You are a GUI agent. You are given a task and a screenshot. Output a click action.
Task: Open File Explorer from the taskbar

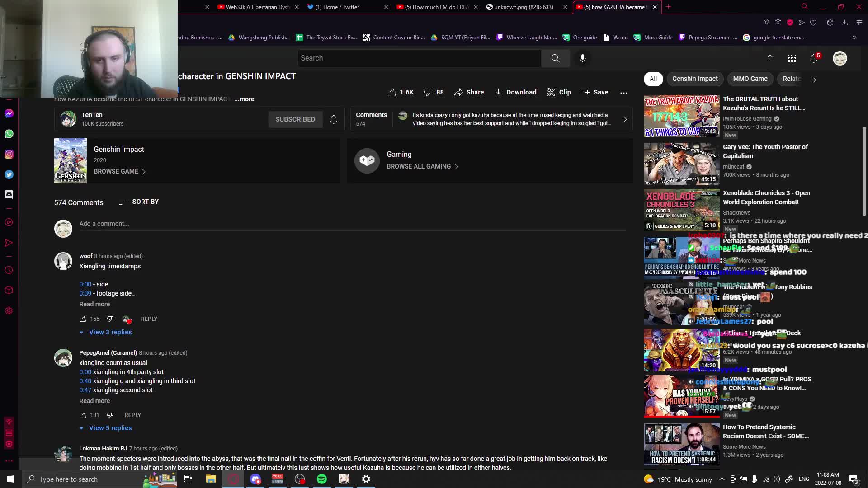[x=211, y=479]
